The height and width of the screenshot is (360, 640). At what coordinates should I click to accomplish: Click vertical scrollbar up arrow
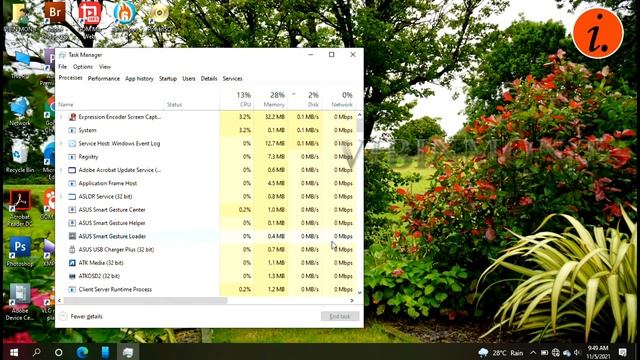click(x=360, y=115)
